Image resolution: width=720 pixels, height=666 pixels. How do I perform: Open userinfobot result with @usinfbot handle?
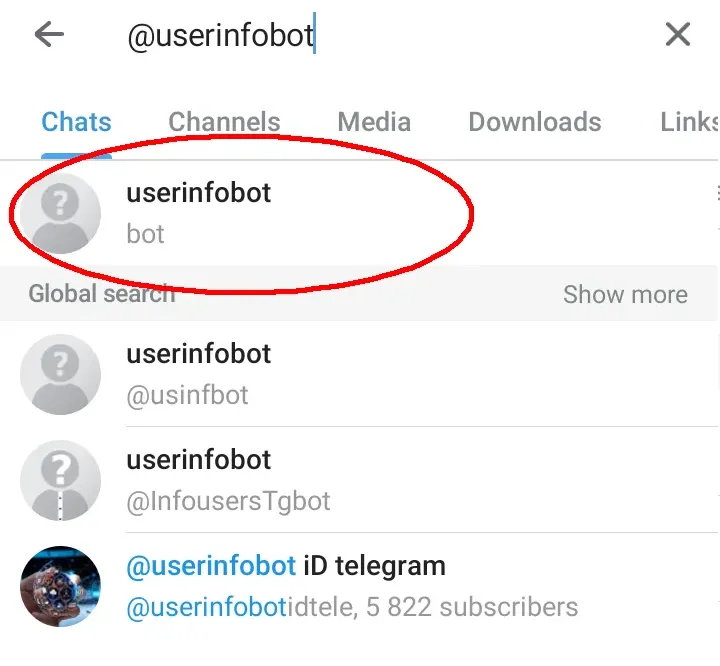click(x=300, y=374)
